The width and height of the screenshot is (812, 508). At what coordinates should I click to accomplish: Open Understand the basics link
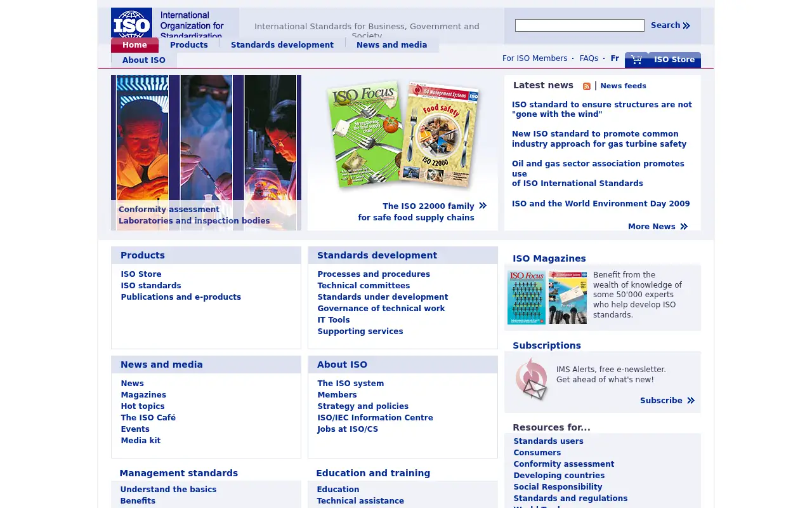point(168,490)
